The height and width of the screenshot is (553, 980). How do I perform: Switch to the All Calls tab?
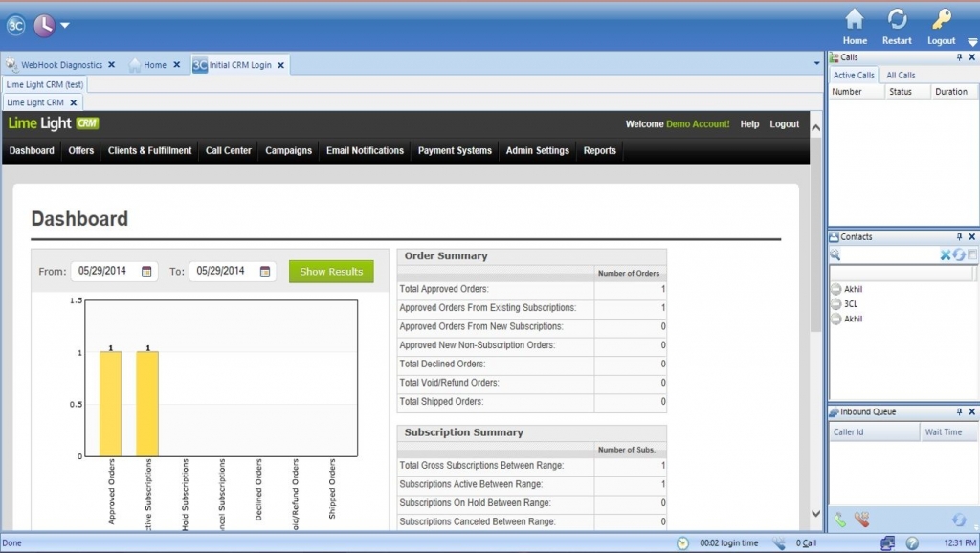[900, 75]
